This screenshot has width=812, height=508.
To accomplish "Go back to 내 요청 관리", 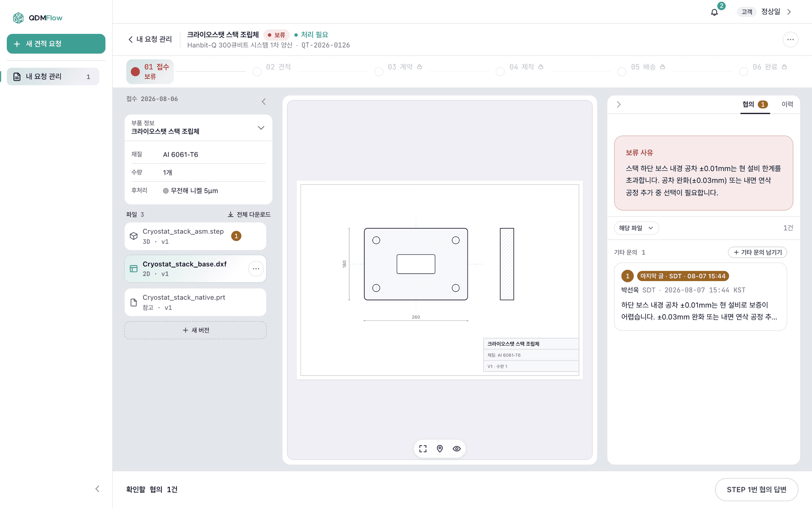I will (150, 39).
